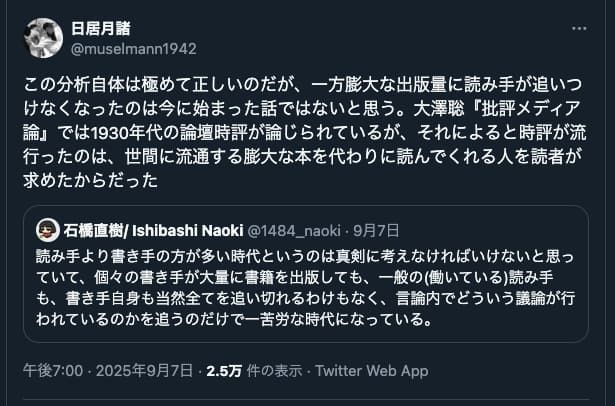Open 日居月諸 display name profile link
615x406 pixels.
pos(100,28)
